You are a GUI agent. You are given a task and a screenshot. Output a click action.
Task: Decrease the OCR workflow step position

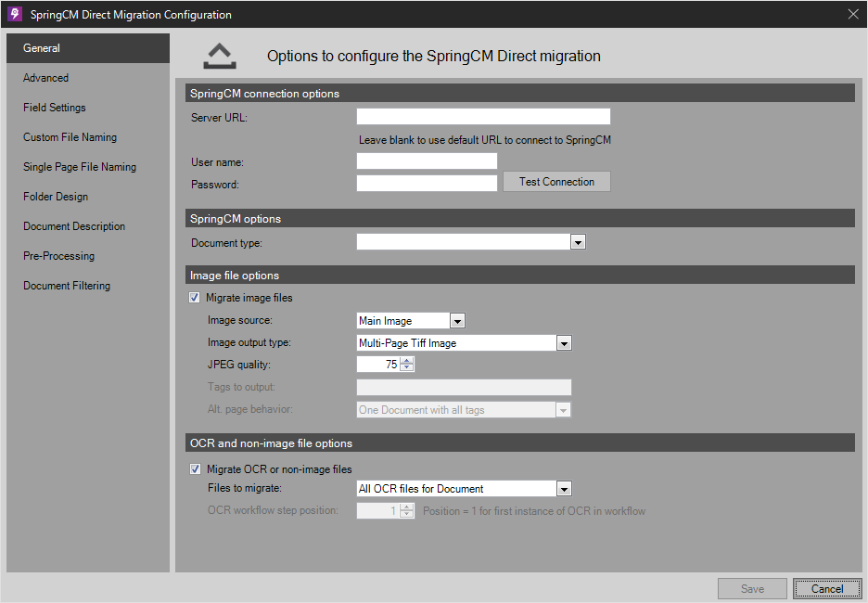coord(407,515)
